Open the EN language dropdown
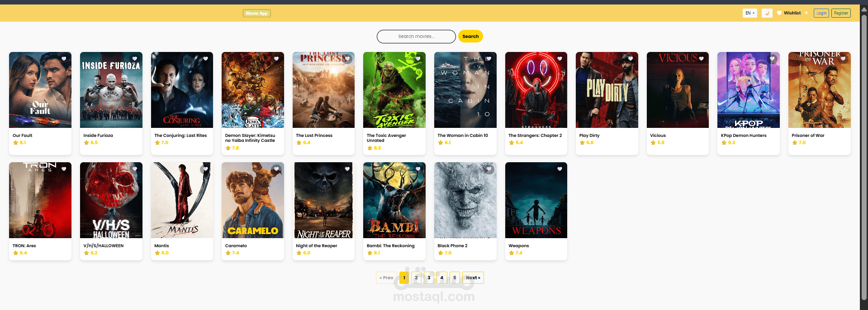 click(750, 13)
